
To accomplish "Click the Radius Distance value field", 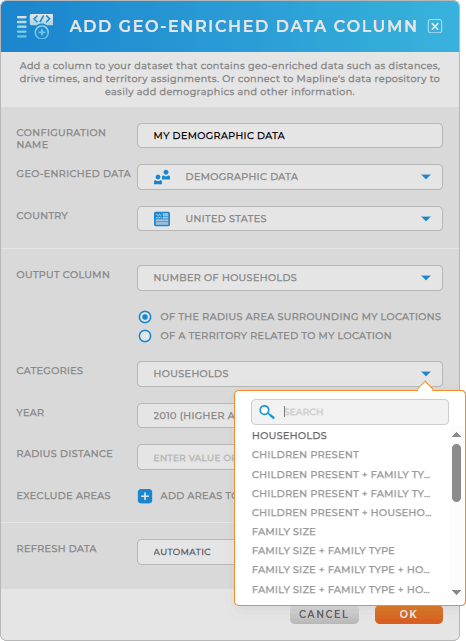I will coord(186,457).
